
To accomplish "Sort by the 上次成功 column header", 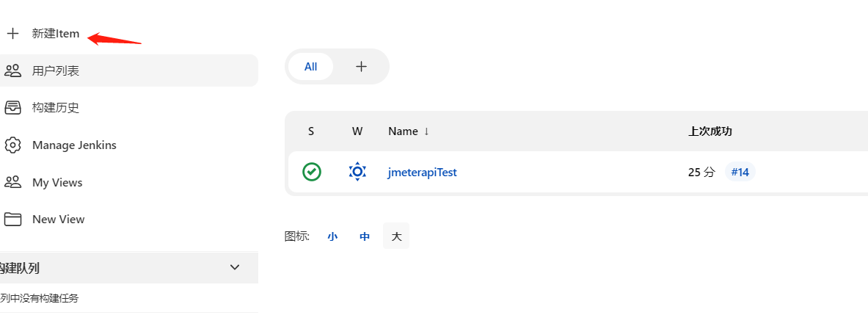I will [710, 131].
